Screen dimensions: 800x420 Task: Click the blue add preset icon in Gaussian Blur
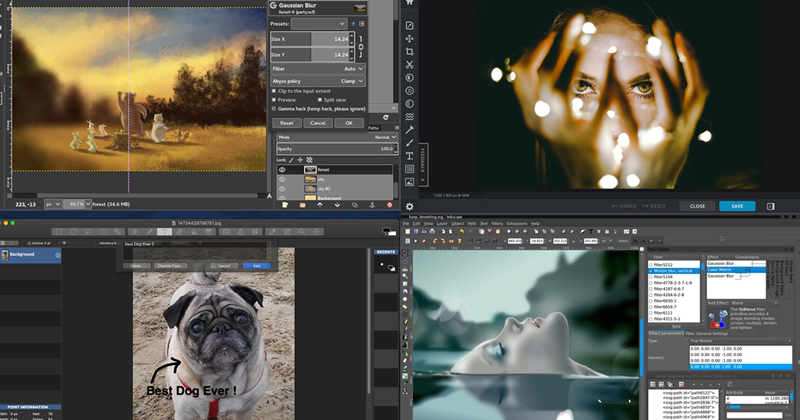[353, 23]
